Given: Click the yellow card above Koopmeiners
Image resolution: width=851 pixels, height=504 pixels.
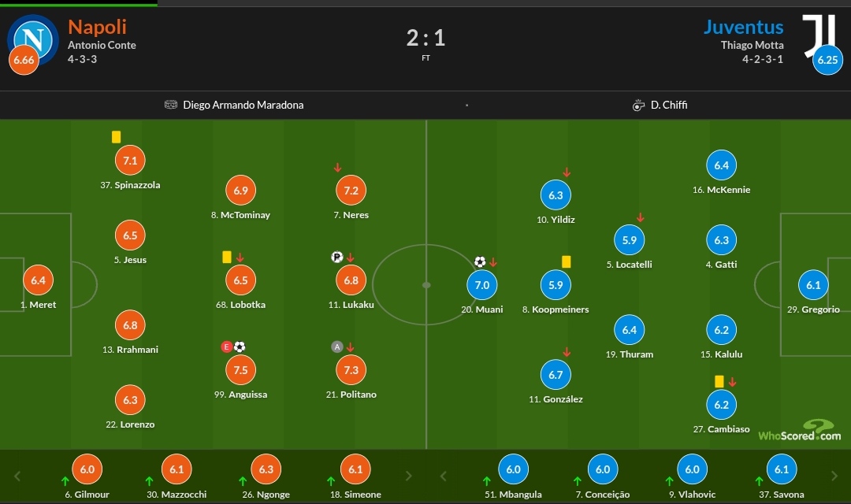Looking at the screenshot, I should [566, 261].
